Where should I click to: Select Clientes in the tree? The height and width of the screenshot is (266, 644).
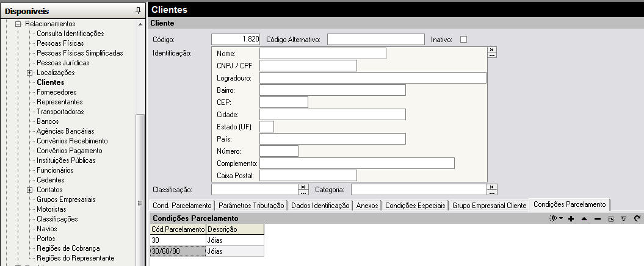[51, 82]
